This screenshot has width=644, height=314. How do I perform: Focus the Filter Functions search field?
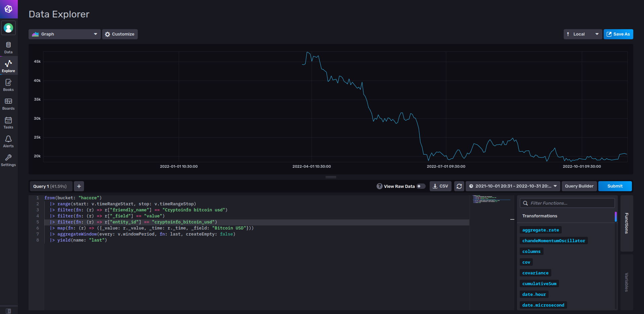pos(567,203)
